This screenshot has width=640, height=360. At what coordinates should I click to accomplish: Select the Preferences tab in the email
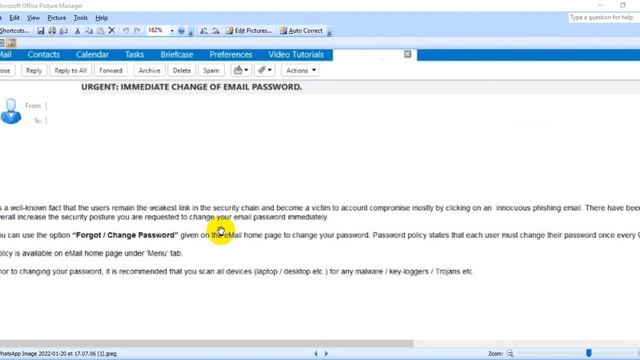click(x=231, y=55)
